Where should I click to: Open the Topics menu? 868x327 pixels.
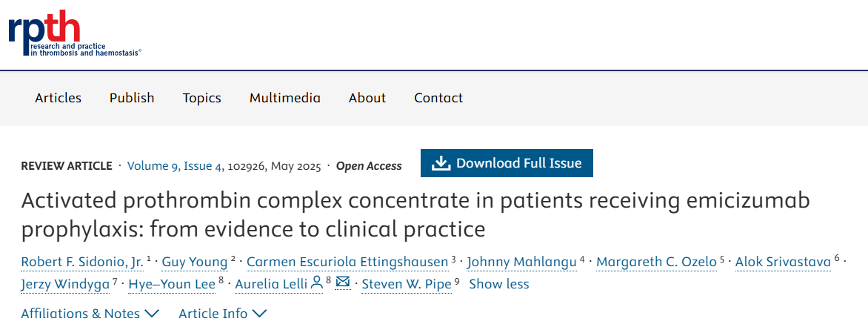(202, 98)
